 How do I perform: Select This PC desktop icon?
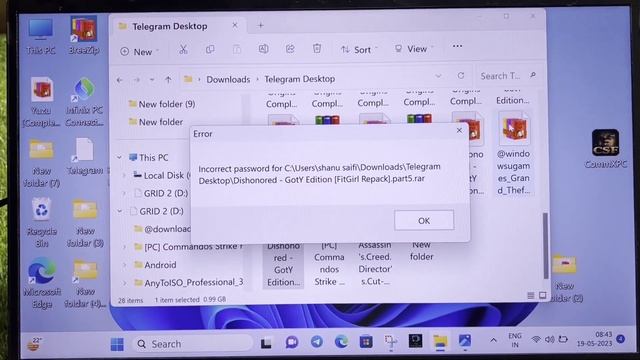click(40, 37)
